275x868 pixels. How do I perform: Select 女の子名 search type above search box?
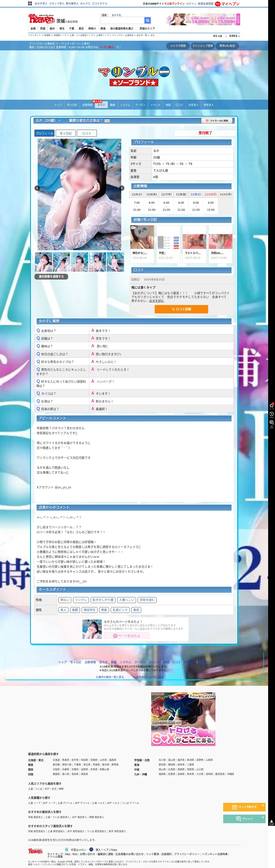click(117, 15)
